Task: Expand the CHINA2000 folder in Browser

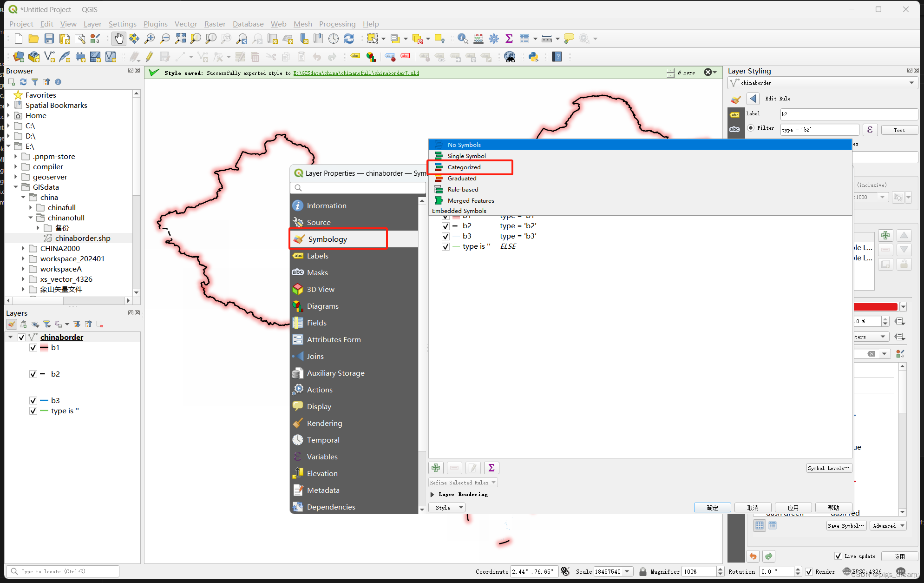Action: [23, 248]
